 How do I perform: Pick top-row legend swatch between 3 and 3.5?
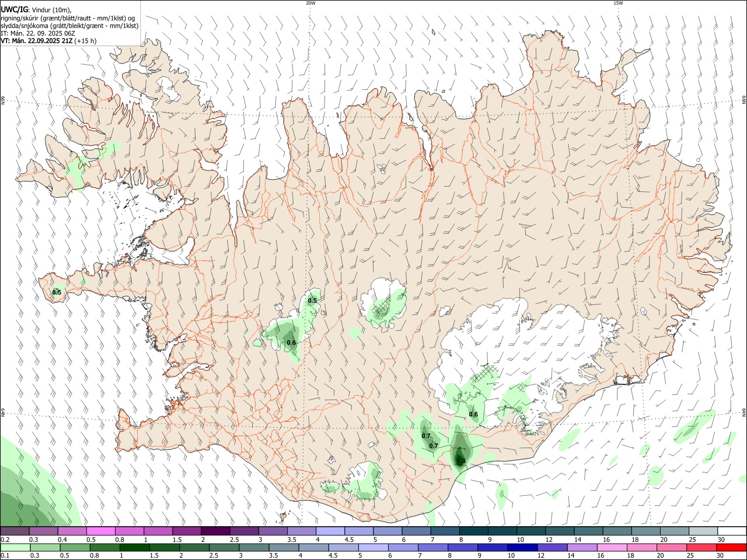click(273, 531)
